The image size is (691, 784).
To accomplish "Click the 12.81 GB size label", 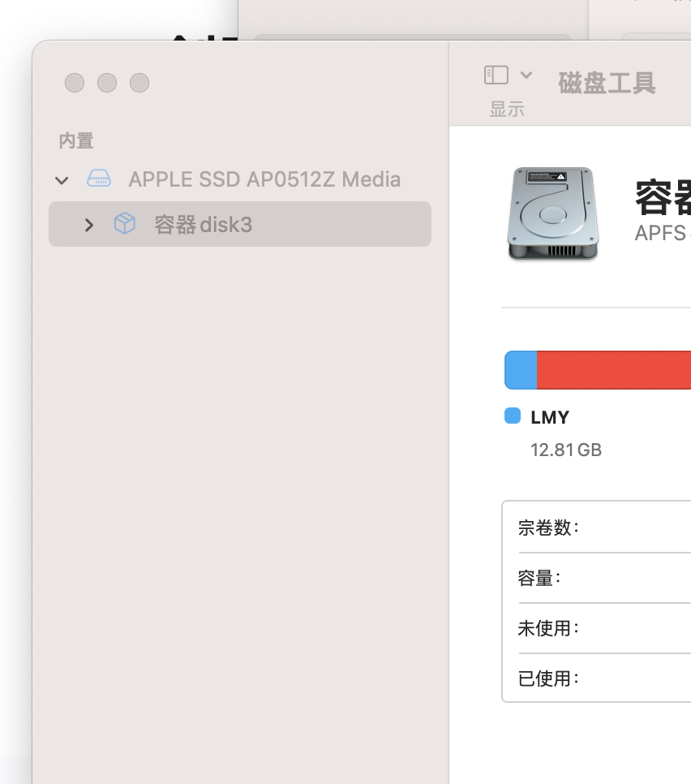I will point(566,450).
